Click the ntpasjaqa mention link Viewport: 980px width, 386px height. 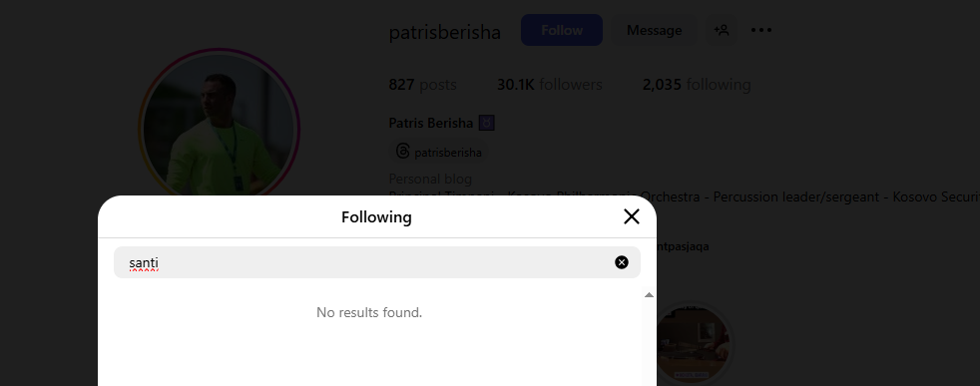683,246
